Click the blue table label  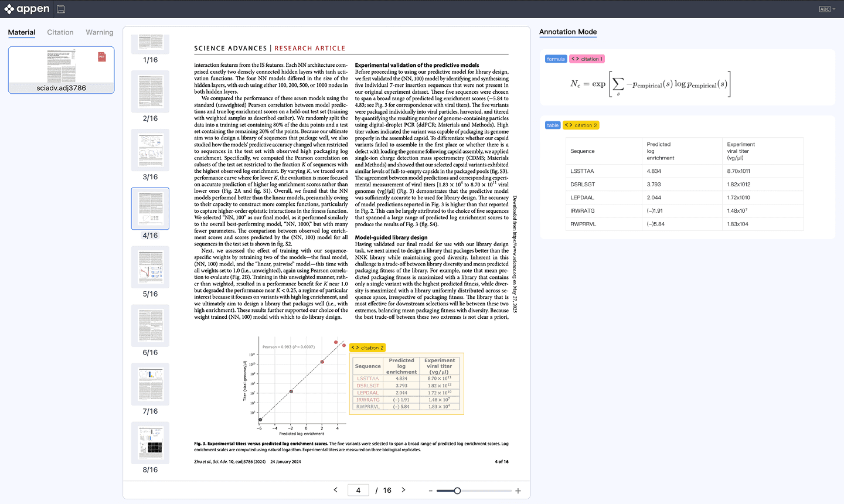click(553, 125)
